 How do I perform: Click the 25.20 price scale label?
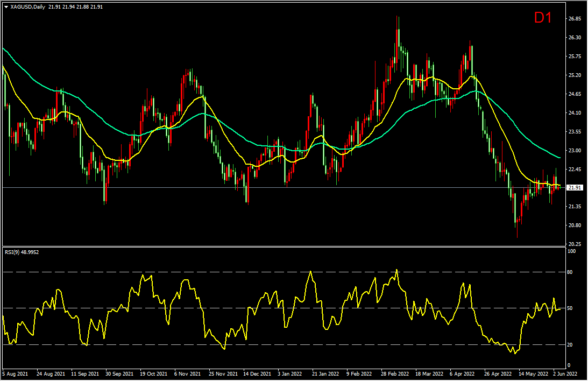point(575,75)
